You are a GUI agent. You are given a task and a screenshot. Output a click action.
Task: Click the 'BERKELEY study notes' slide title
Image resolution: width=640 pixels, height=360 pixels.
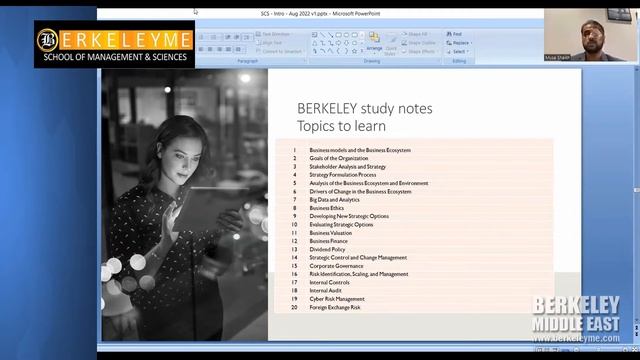364,109
